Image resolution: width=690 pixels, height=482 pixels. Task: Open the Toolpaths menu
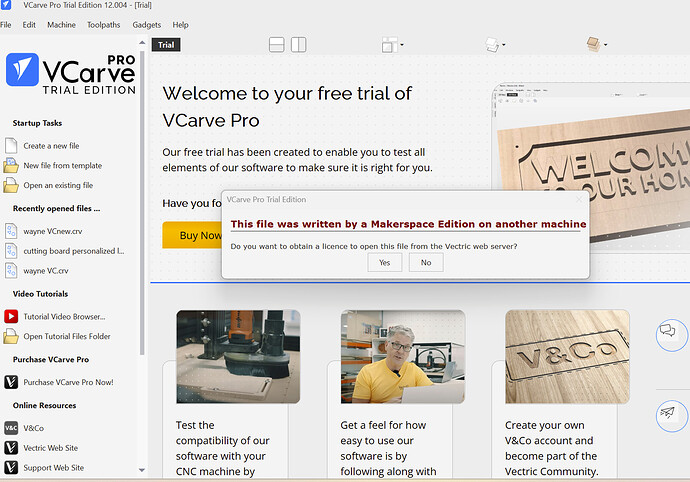tap(104, 24)
